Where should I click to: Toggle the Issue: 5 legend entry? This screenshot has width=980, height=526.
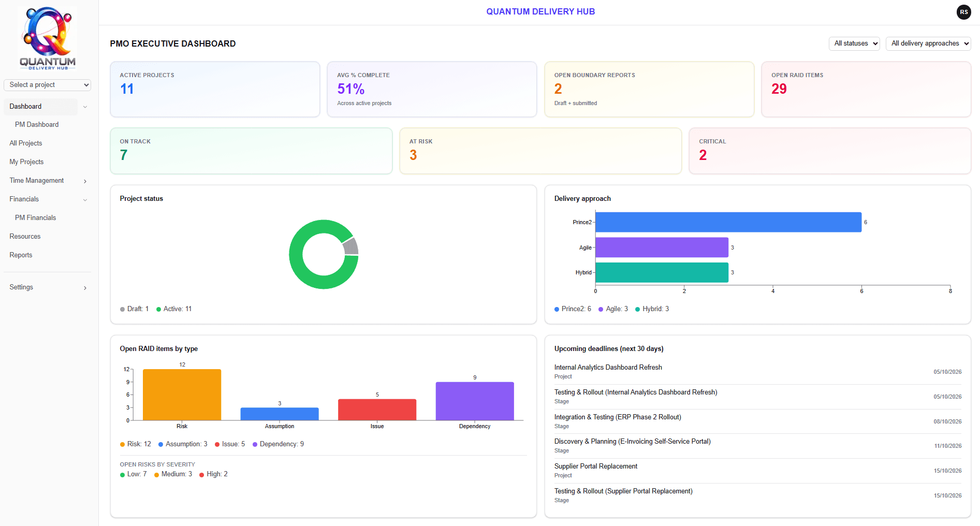[x=230, y=444]
